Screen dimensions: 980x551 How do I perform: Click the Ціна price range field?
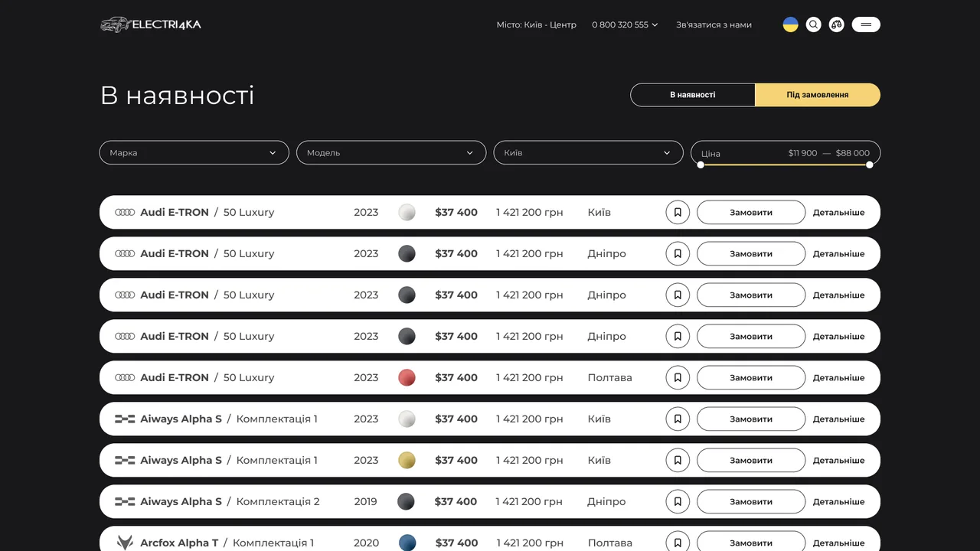pyautogui.click(x=786, y=153)
